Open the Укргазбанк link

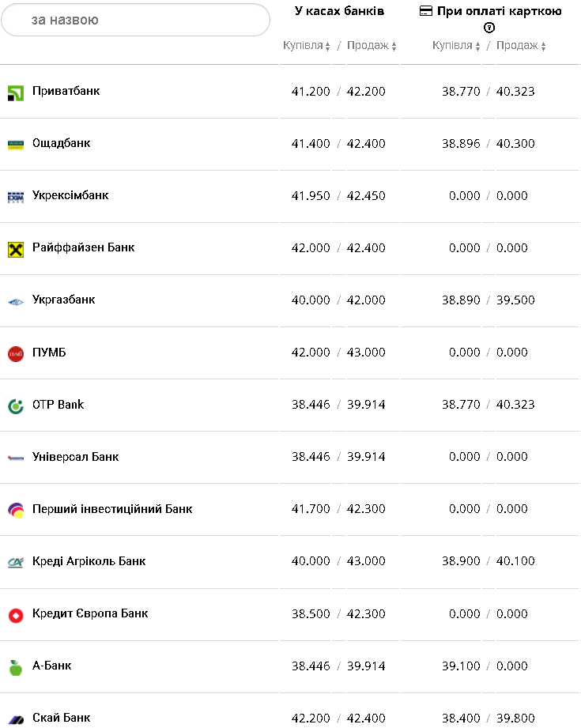click(63, 300)
